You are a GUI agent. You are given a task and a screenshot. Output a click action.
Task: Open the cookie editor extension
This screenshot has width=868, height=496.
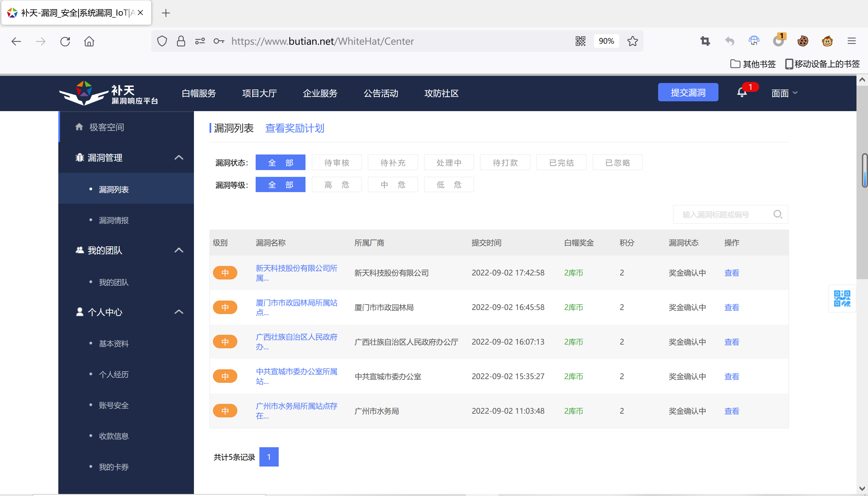click(803, 41)
